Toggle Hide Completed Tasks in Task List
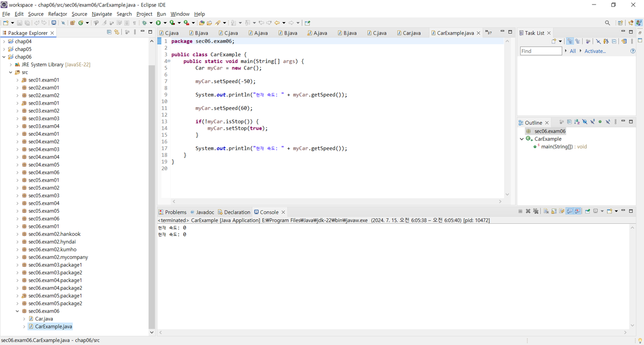 click(598, 41)
